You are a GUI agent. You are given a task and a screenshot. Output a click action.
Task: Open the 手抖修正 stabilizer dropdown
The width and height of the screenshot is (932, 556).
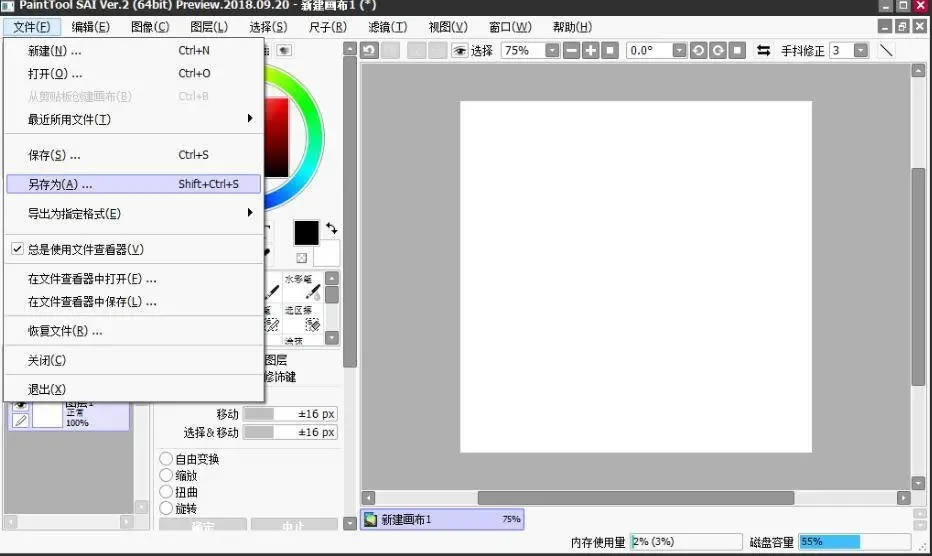pyautogui.click(x=861, y=51)
